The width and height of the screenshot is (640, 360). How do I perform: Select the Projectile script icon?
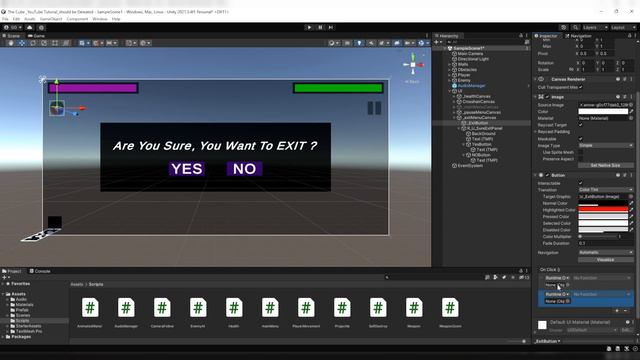[342, 307]
